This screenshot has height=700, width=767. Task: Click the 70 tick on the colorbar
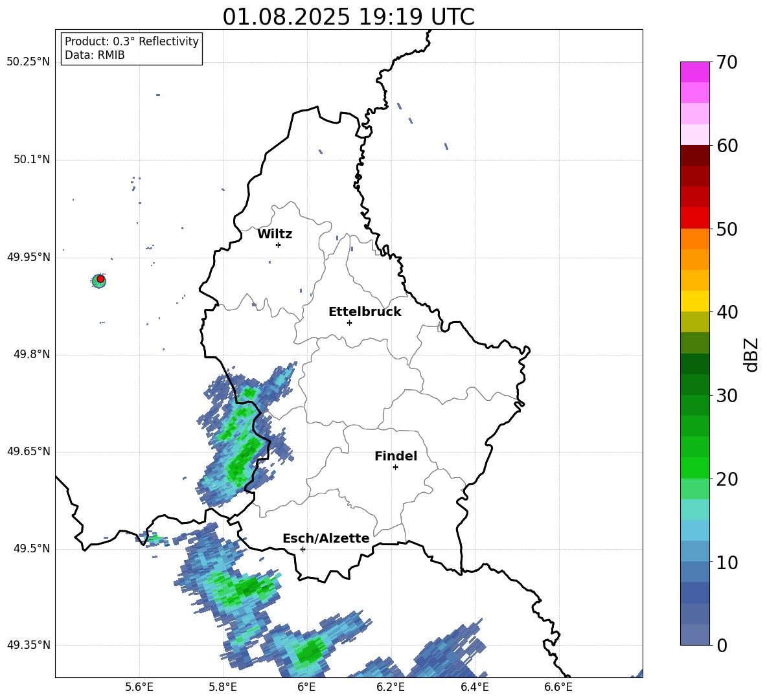(x=727, y=62)
